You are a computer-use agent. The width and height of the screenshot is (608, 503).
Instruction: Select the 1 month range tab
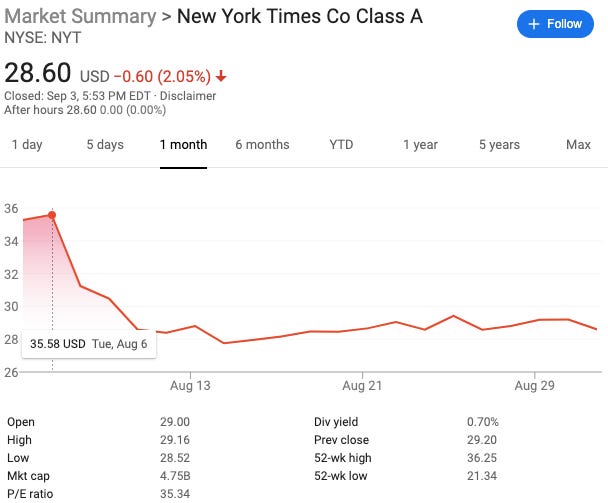tap(183, 145)
